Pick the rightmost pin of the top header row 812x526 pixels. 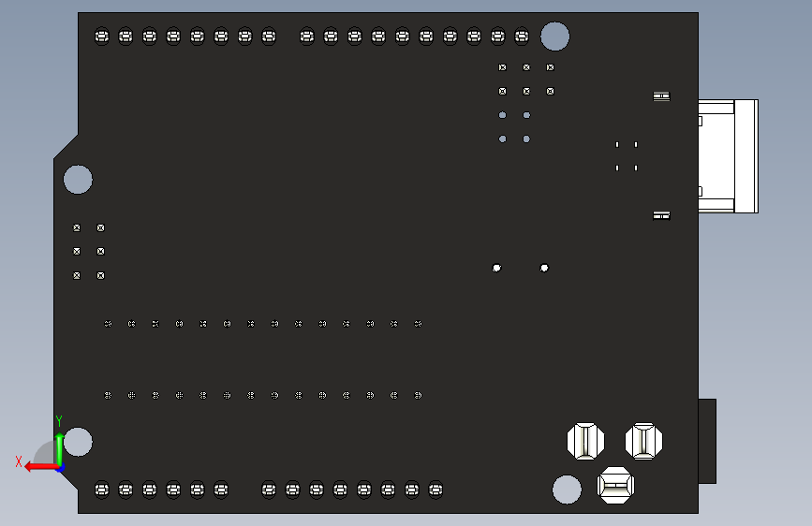tap(522, 37)
